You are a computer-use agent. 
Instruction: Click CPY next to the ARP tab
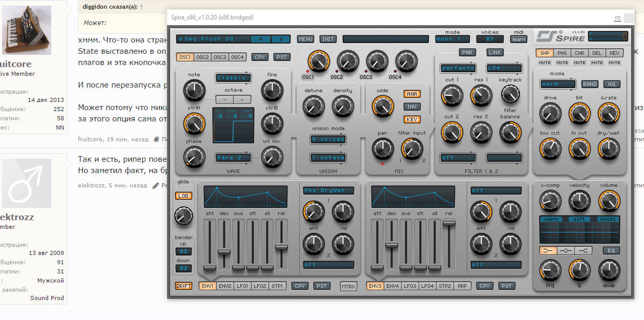pos(485,286)
